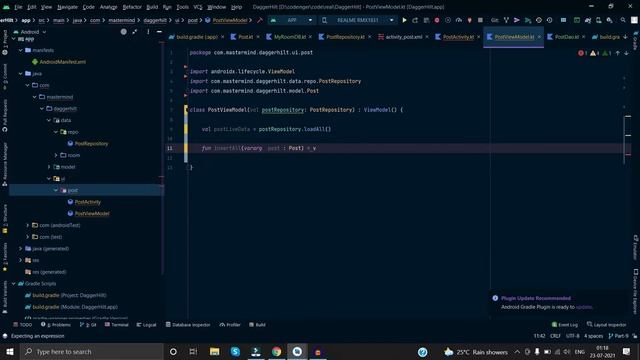Click the red error count indicator

(x=582, y=53)
